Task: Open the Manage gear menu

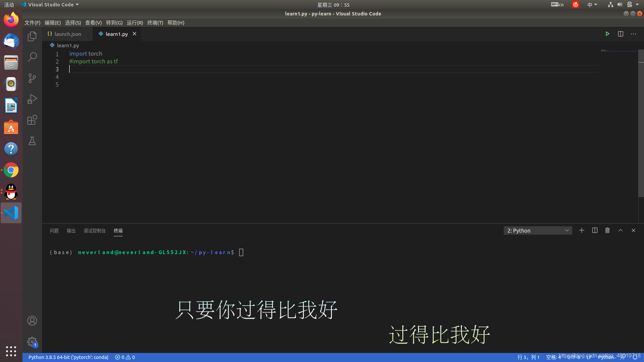Action: 32,342
